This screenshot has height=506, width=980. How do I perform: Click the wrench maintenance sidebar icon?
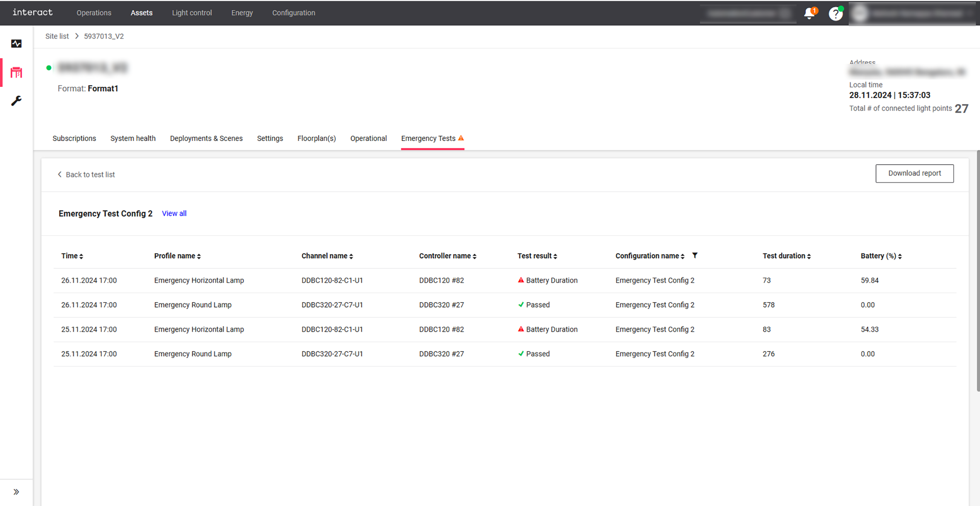point(16,101)
